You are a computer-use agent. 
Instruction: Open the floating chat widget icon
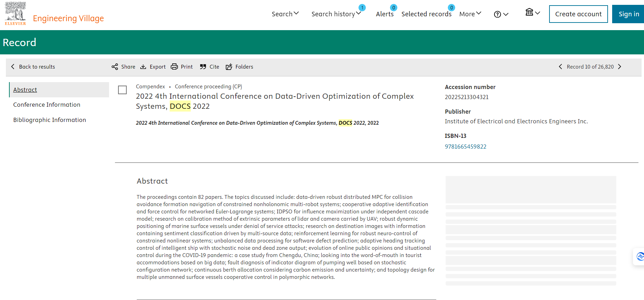coord(640,256)
